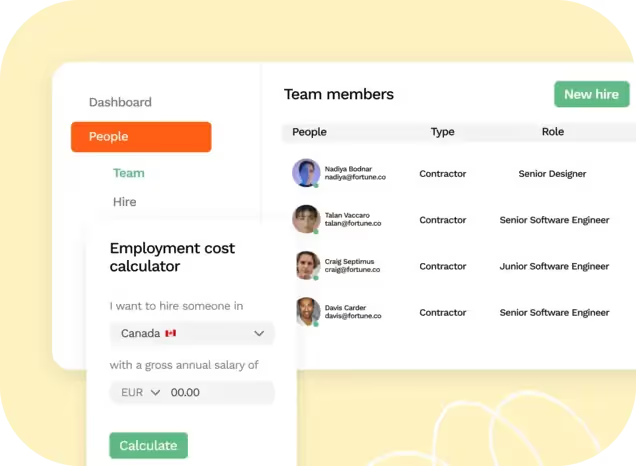Select the Davis Carder name text
636x466 pixels.
tap(345, 307)
